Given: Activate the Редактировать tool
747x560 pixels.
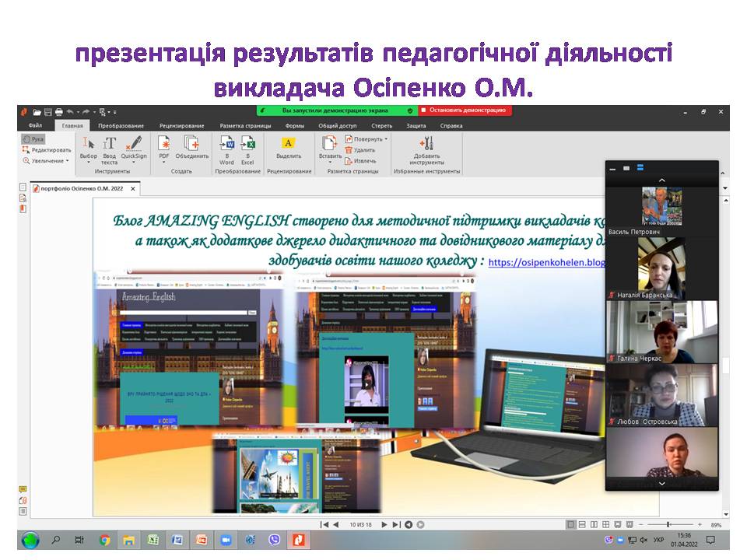Looking at the screenshot, I should [x=47, y=150].
